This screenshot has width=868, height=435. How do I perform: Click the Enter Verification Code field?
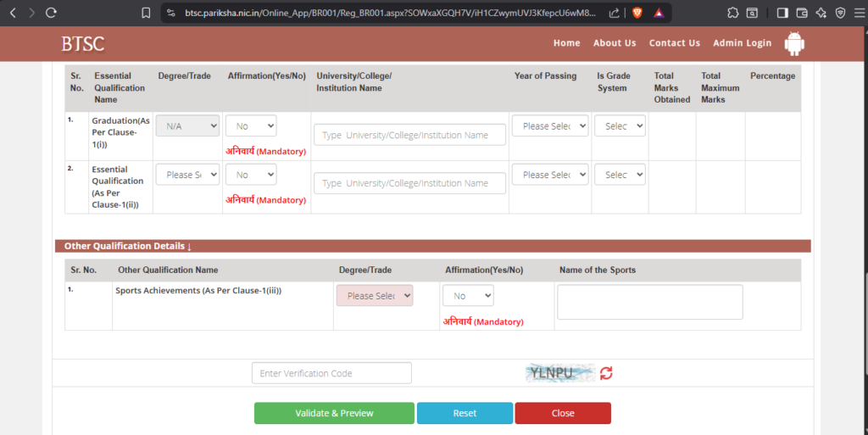pos(331,373)
